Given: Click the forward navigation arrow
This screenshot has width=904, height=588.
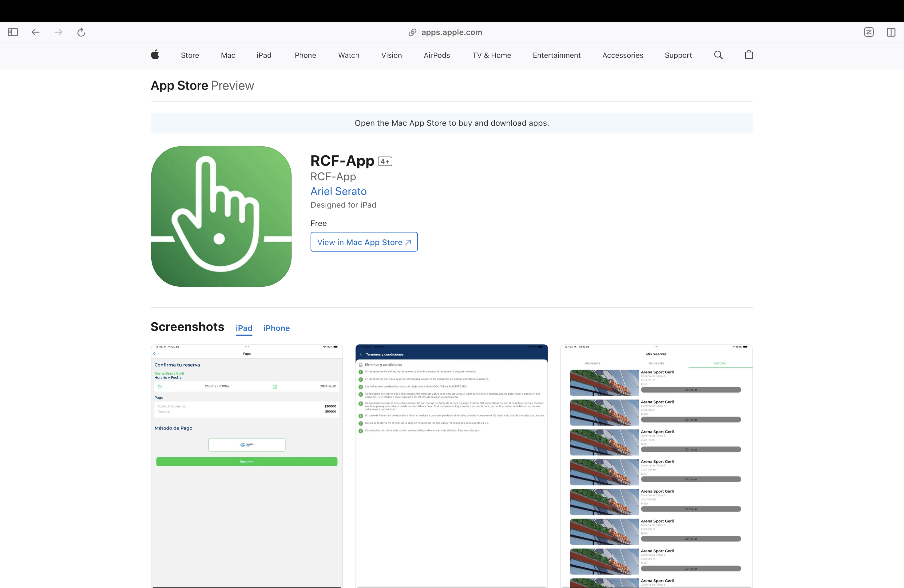Looking at the screenshot, I should pos(58,32).
